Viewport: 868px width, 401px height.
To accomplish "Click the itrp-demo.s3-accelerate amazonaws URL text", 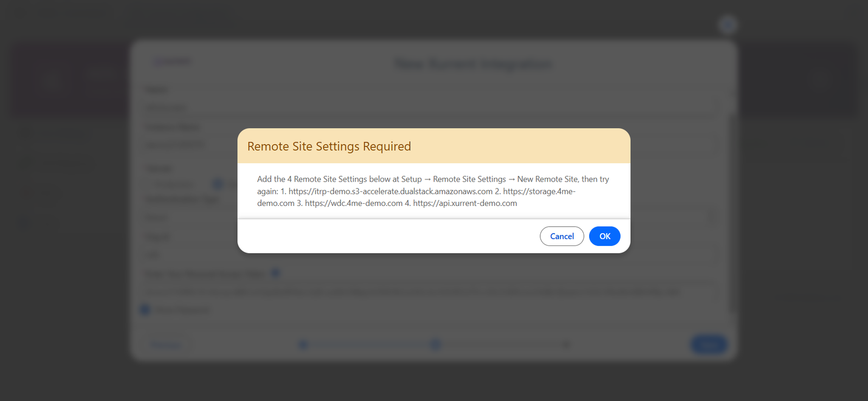I will click(391, 191).
